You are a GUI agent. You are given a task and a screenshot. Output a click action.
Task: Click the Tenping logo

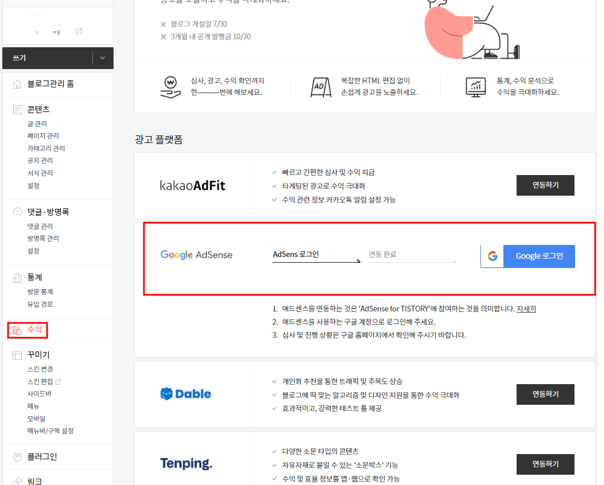(186, 463)
